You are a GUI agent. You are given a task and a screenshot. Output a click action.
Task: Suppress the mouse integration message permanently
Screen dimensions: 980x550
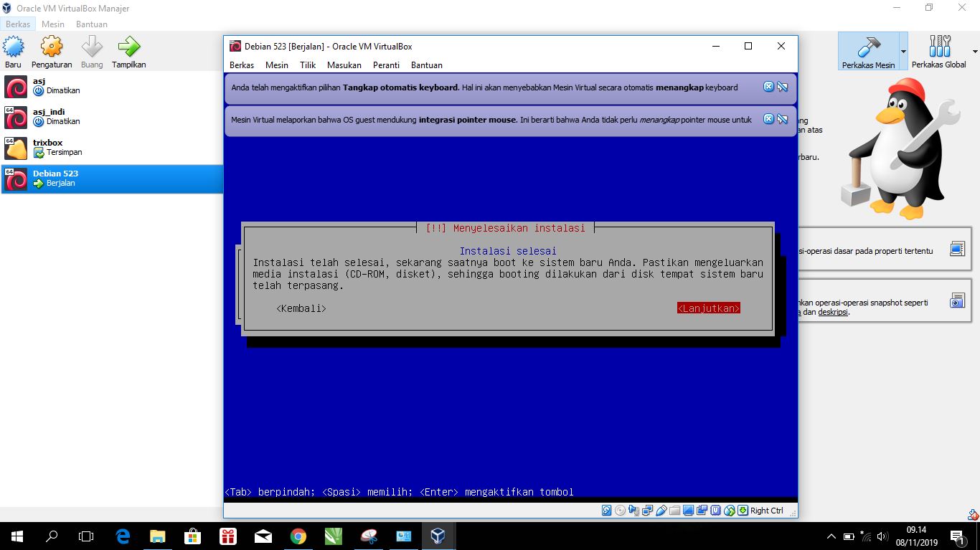(783, 120)
